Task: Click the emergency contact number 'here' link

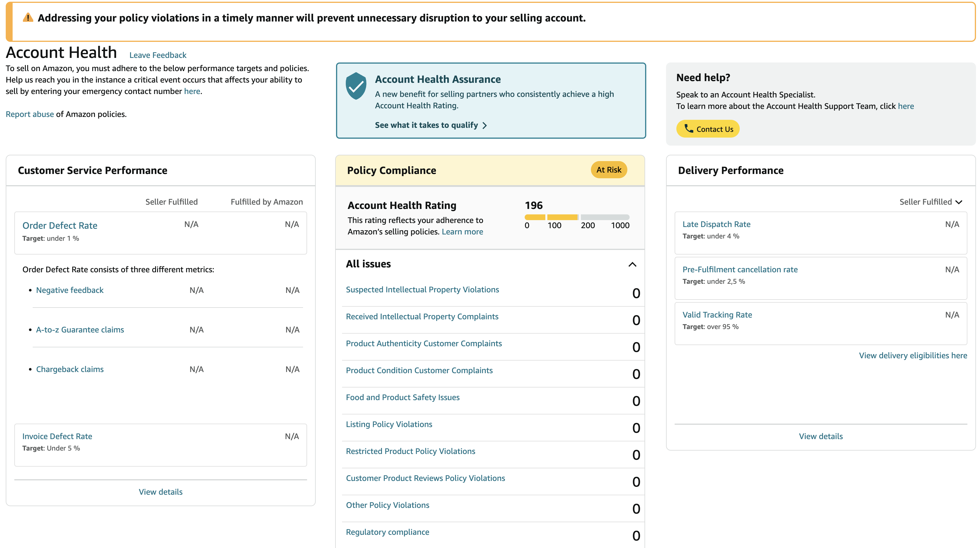Action: pos(192,91)
